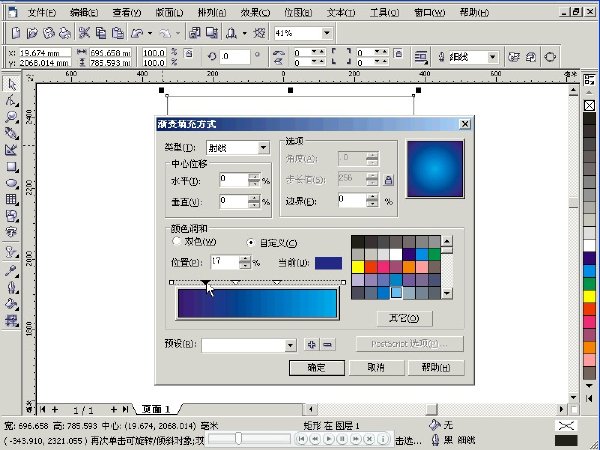600x450 pixels.
Task: Click the 帮助 Help button in dialog
Action: click(436, 368)
